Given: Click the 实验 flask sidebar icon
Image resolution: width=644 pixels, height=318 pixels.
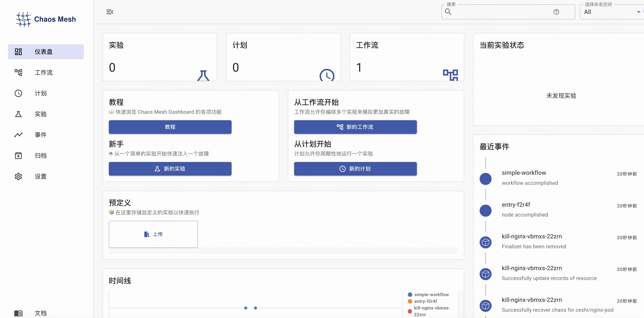Looking at the screenshot, I should pyautogui.click(x=18, y=114).
